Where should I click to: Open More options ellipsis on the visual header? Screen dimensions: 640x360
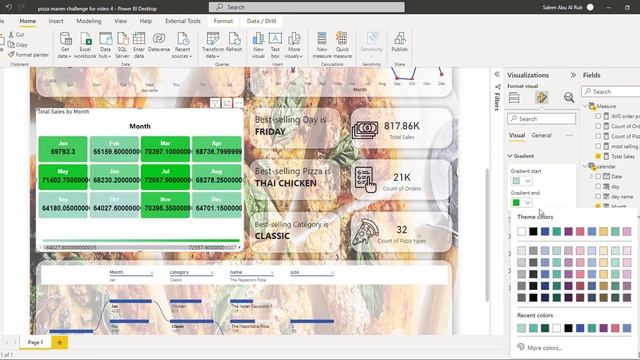point(238,103)
